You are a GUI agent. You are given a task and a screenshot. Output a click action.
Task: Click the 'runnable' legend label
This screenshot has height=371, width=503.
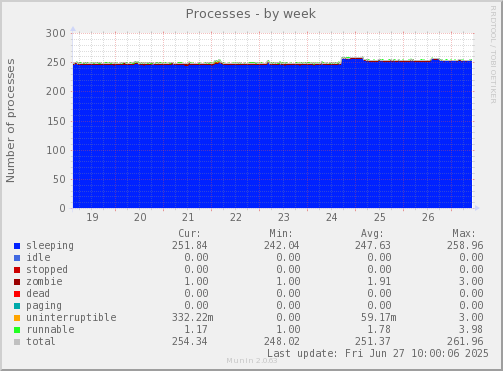[50, 329]
